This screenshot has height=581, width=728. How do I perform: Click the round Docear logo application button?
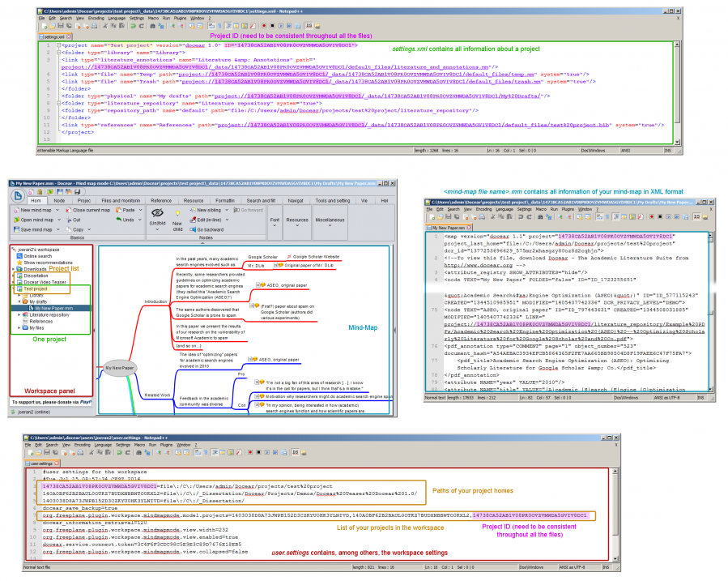[18, 195]
